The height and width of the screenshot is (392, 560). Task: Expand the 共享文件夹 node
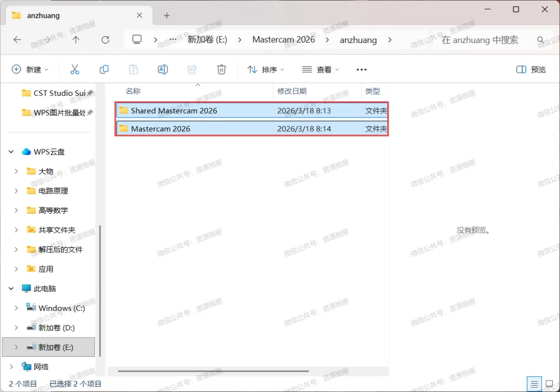click(16, 230)
